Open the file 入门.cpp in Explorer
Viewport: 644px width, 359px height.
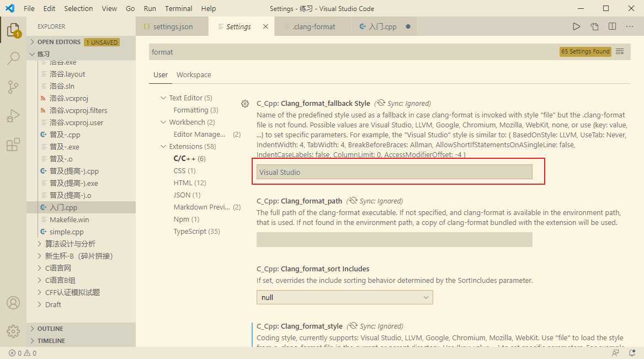(x=81, y=207)
